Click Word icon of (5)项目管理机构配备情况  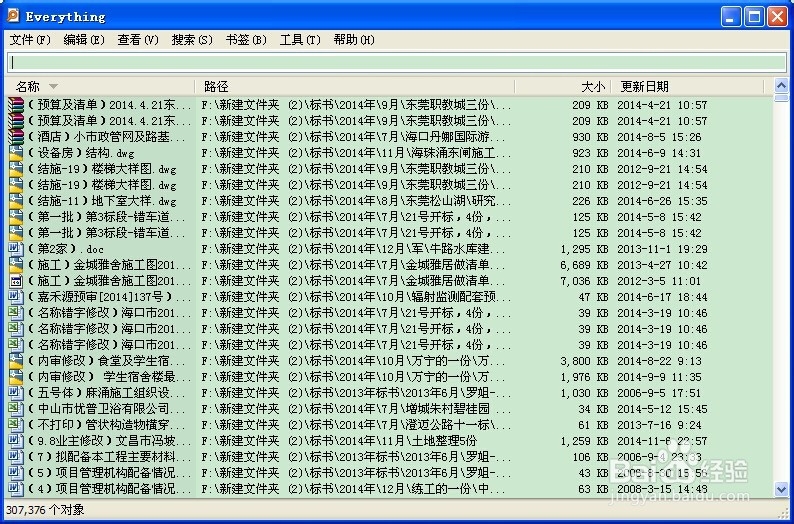(x=16, y=473)
